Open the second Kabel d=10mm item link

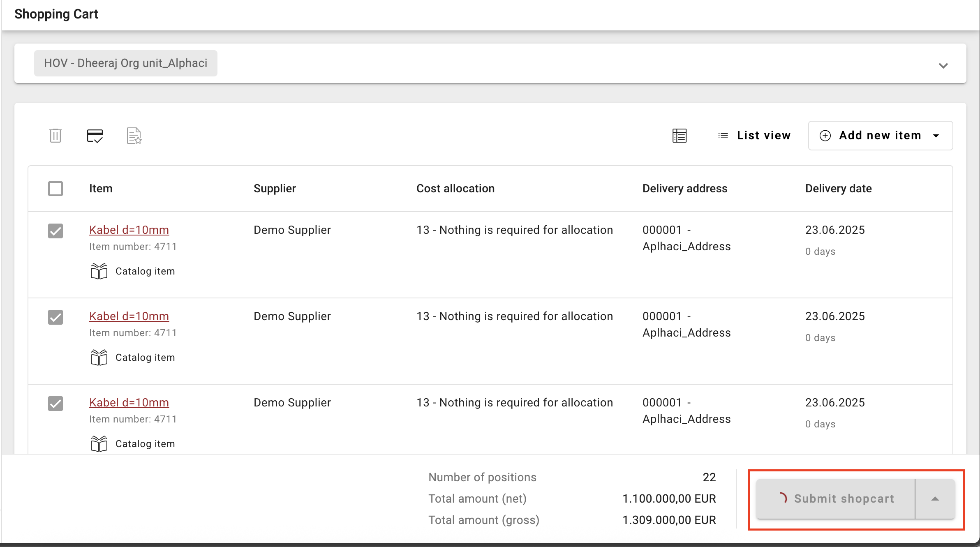(129, 316)
